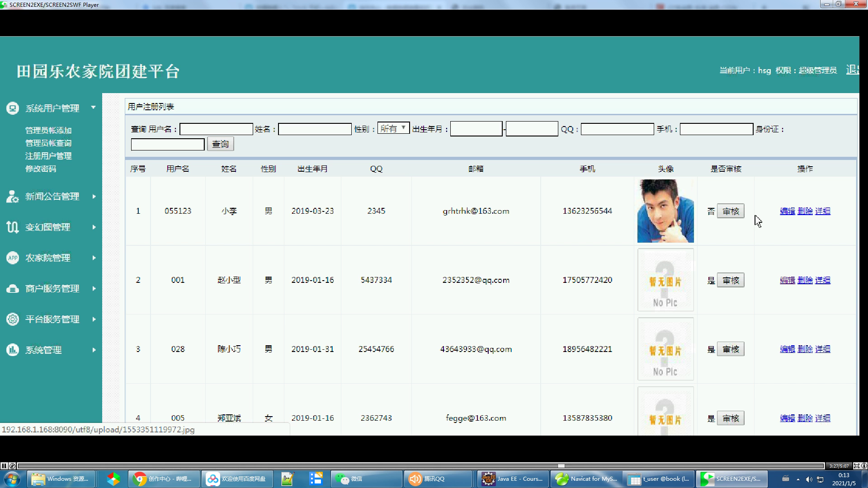Viewport: 868px width, 488px height.
Task: Open Chrome 创作中心 taskbar item
Action: pyautogui.click(x=165, y=479)
